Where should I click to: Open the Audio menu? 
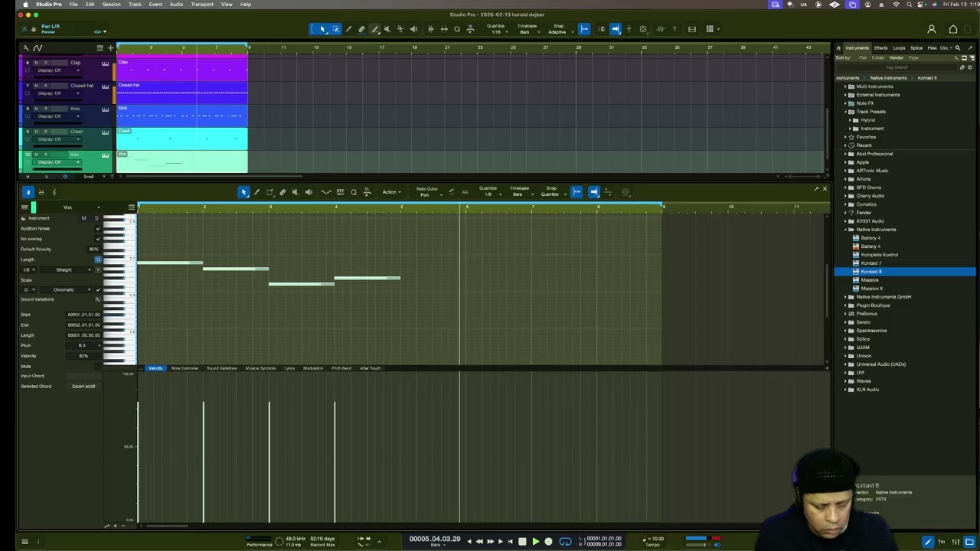[x=176, y=5]
